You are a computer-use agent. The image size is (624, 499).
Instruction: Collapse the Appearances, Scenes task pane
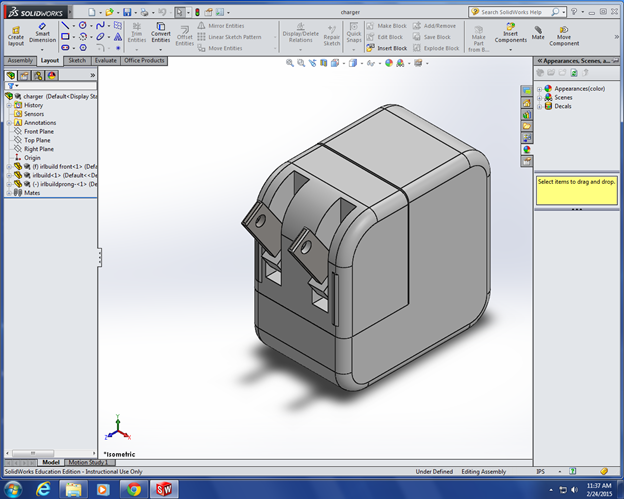[x=540, y=61]
